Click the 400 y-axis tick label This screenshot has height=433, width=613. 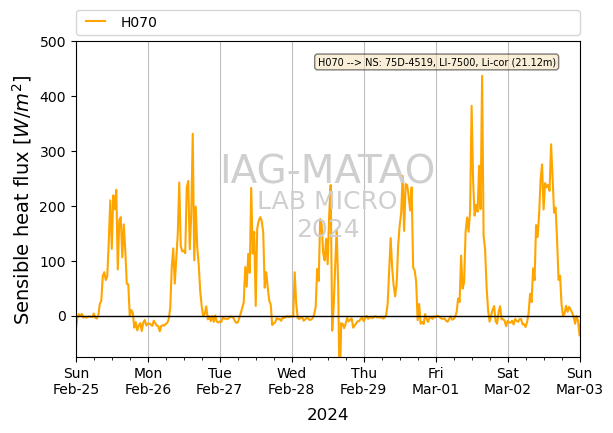point(53,97)
